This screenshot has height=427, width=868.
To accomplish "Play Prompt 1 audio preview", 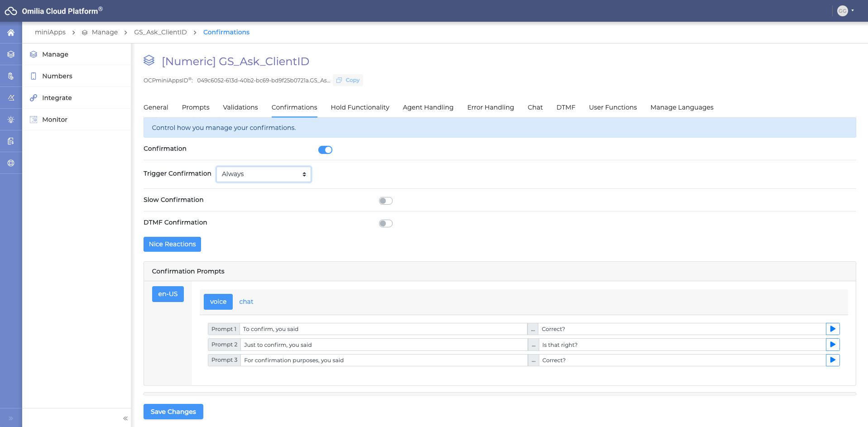I will tap(833, 329).
